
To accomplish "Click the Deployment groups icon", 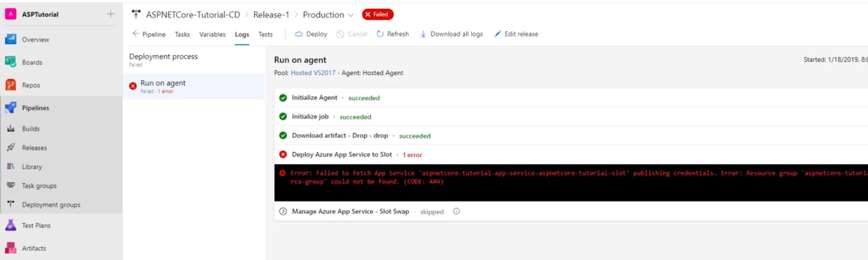I will [x=11, y=205].
